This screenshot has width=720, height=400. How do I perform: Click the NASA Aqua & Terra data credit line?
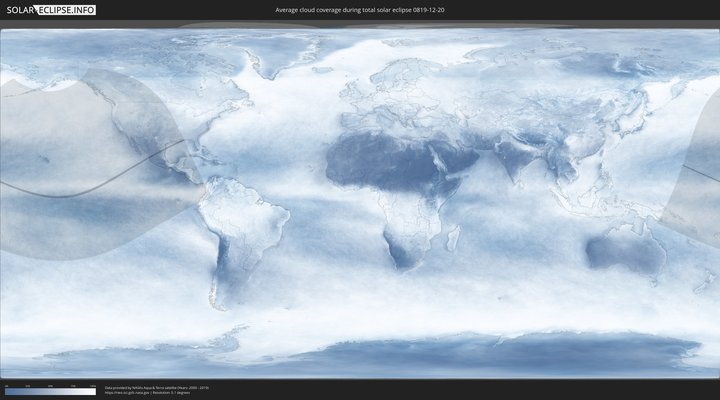[x=157, y=388]
